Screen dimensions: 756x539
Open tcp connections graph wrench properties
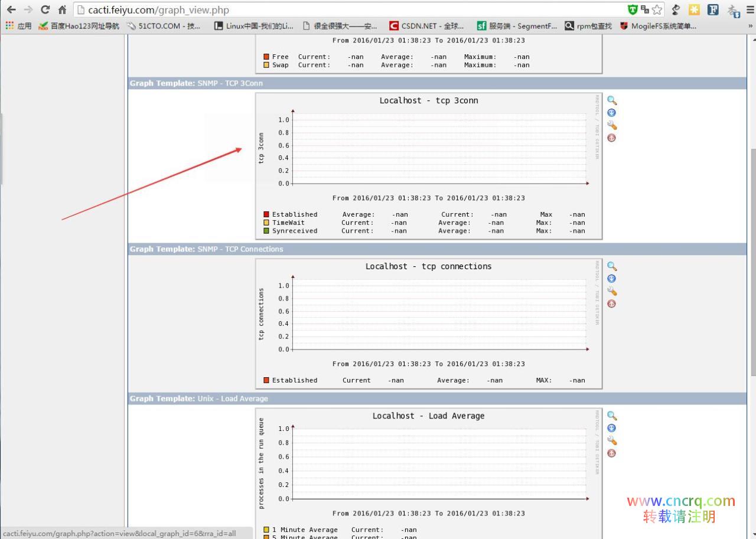pos(612,291)
